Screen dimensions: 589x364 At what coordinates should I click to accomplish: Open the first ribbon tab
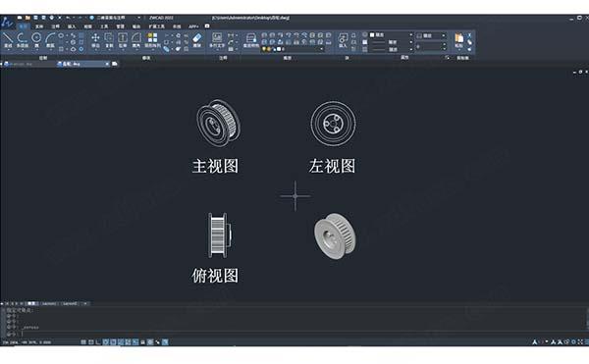(x=23, y=26)
